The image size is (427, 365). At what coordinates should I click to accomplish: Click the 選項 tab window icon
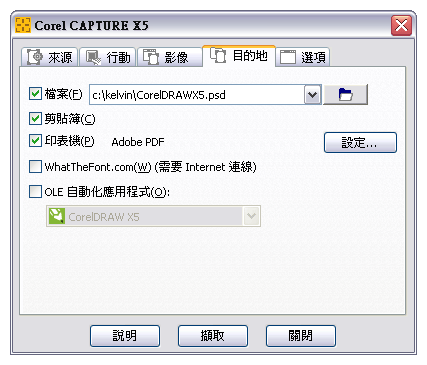tap(288, 57)
